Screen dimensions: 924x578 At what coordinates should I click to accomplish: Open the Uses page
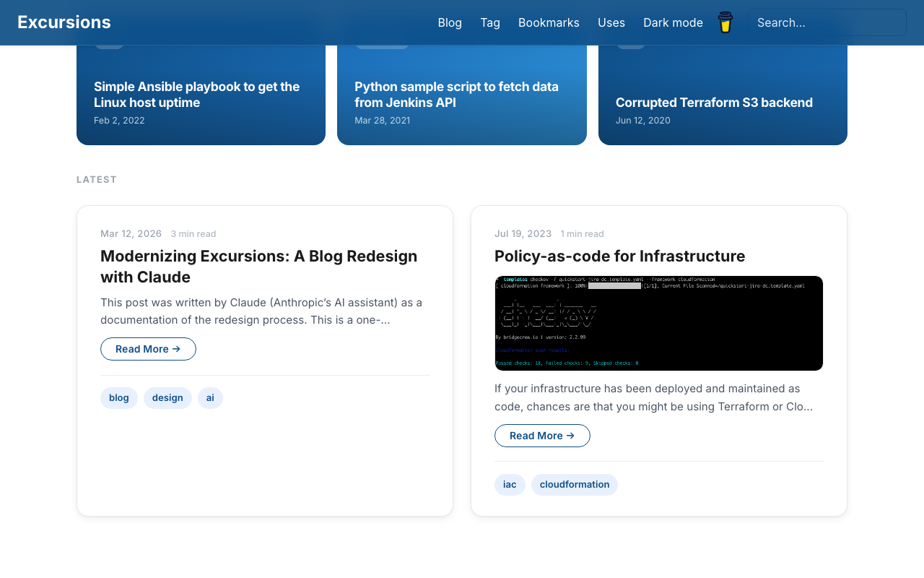click(x=611, y=22)
